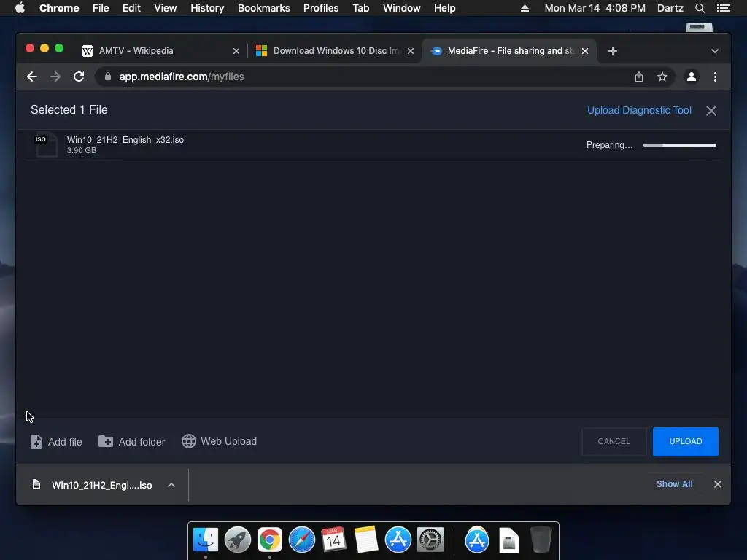The width and height of the screenshot is (747, 560).
Task: Open the Window menu
Action: click(x=402, y=8)
